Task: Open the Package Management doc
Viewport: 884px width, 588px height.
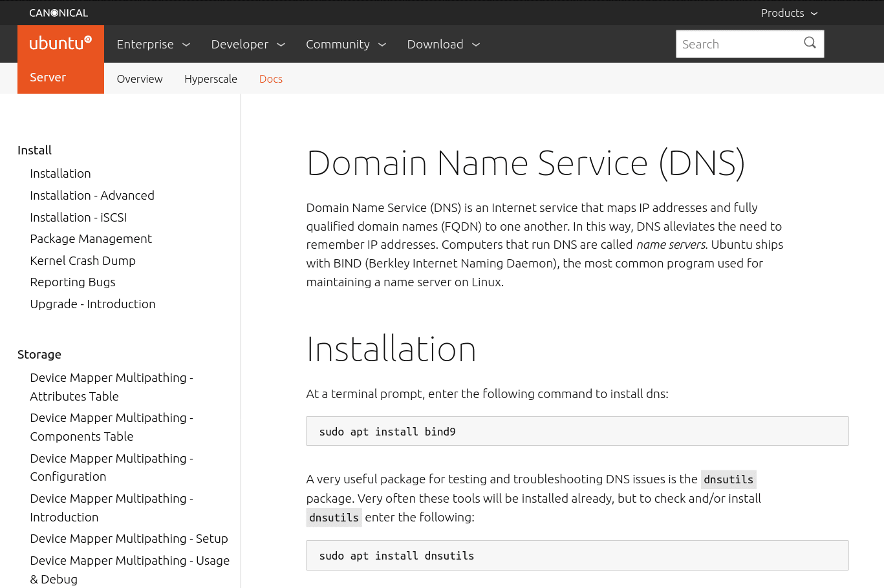Action: click(x=91, y=239)
